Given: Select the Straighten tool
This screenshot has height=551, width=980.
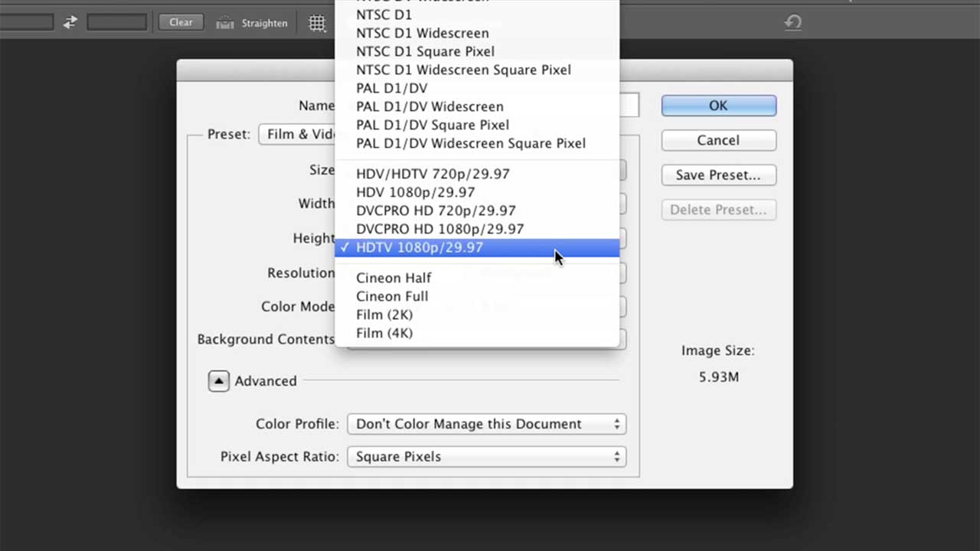Looking at the screenshot, I should tap(253, 22).
